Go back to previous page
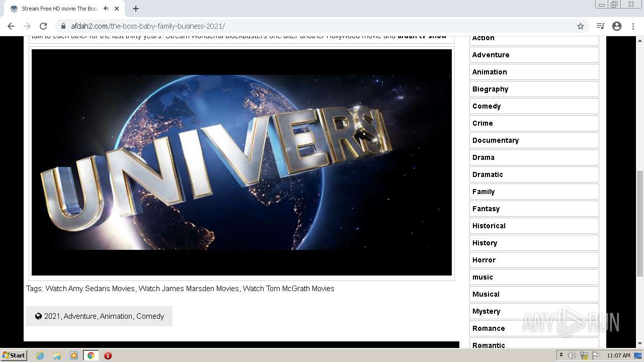644x362 pixels. (11, 26)
